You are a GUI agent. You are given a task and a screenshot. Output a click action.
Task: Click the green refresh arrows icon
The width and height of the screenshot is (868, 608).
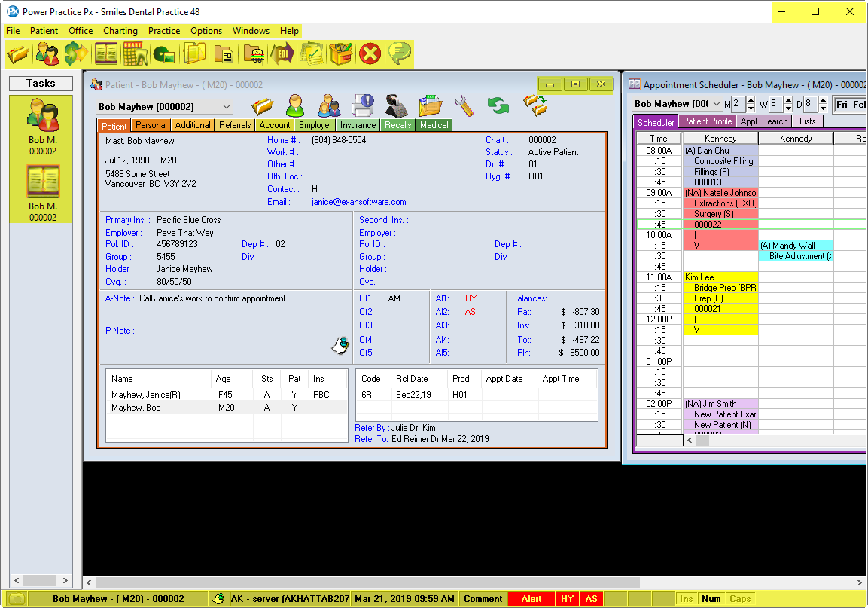[498, 105]
